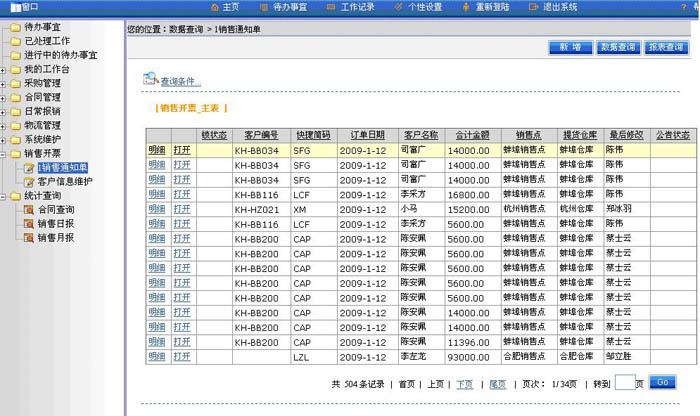Open 待办事宜 in top menu bar
Screen dimensions: 700x416
pos(289,6)
